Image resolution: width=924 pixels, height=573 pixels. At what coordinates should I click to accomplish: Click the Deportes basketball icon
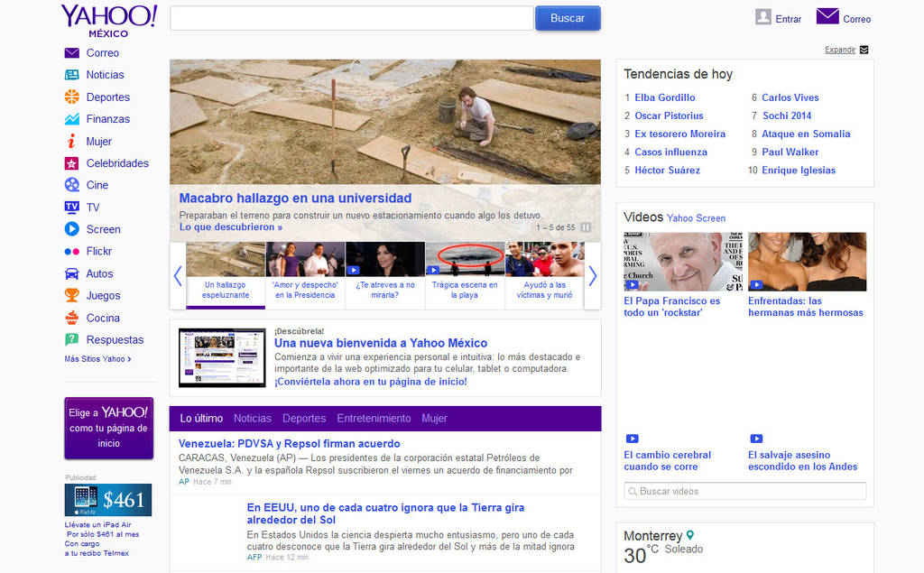click(71, 97)
